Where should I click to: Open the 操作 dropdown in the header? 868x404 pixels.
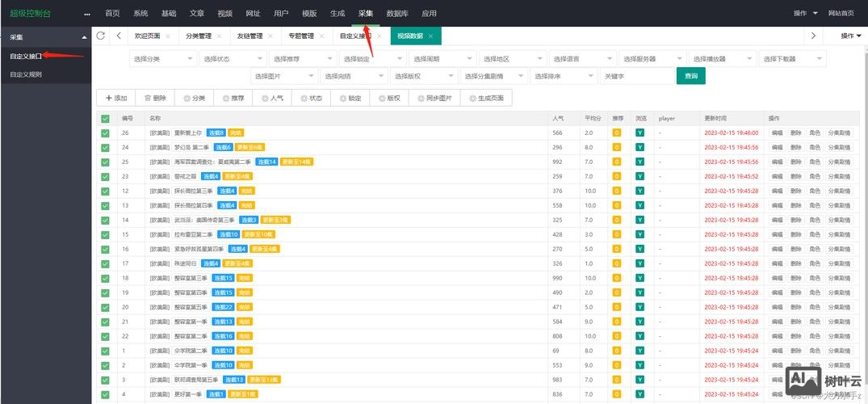[806, 13]
